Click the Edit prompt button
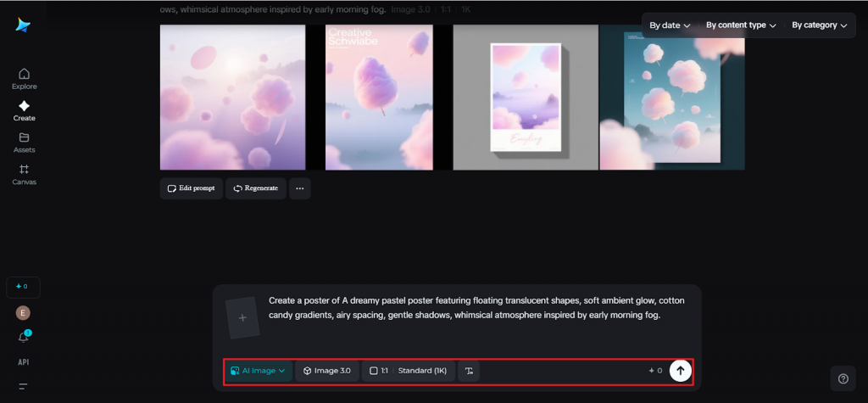Screen dimensions: 868x403 pyautogui.click(x=192, y=188)
